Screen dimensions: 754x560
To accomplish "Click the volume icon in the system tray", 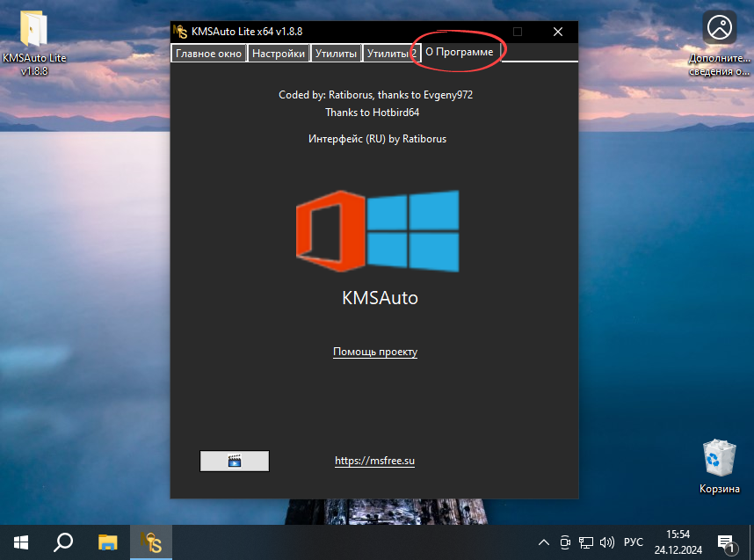I will [608, 542].
